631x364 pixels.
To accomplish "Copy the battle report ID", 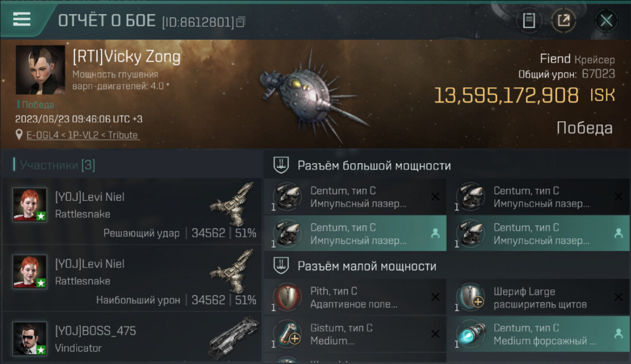I will point(241,22).
